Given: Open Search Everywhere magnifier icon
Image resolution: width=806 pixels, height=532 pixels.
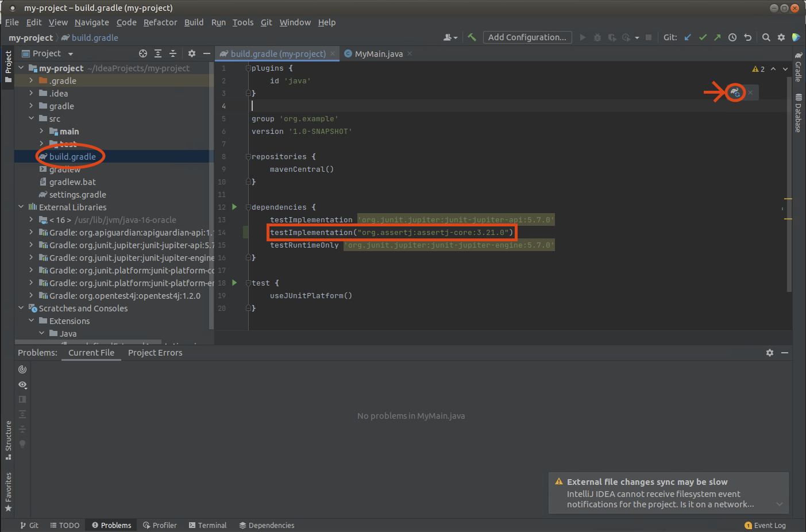Looking at the screenshot, I should point(766,37).
